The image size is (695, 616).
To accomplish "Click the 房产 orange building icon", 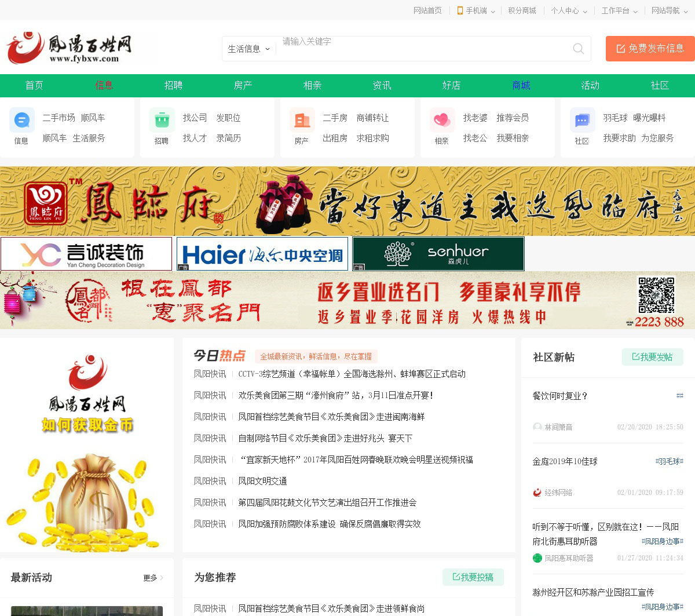I will click(302, 121).
